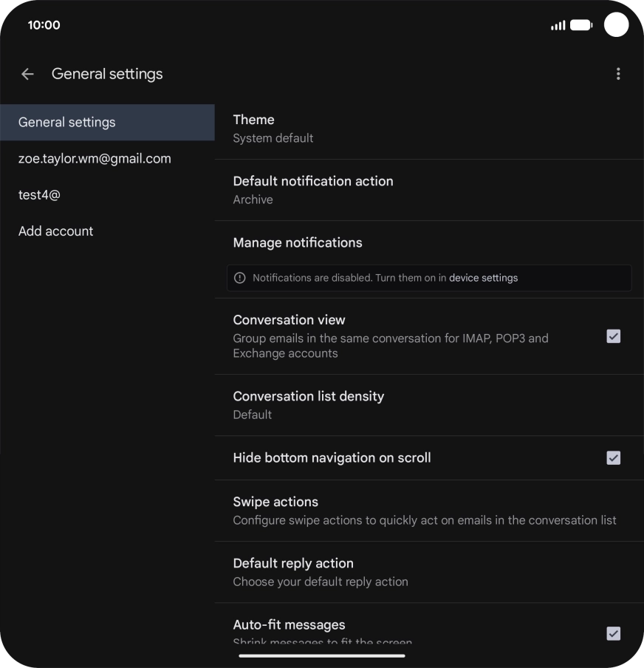Tap the back arrow icon
The width and height of the screenshot is (644, 668).
pos(27,74)
